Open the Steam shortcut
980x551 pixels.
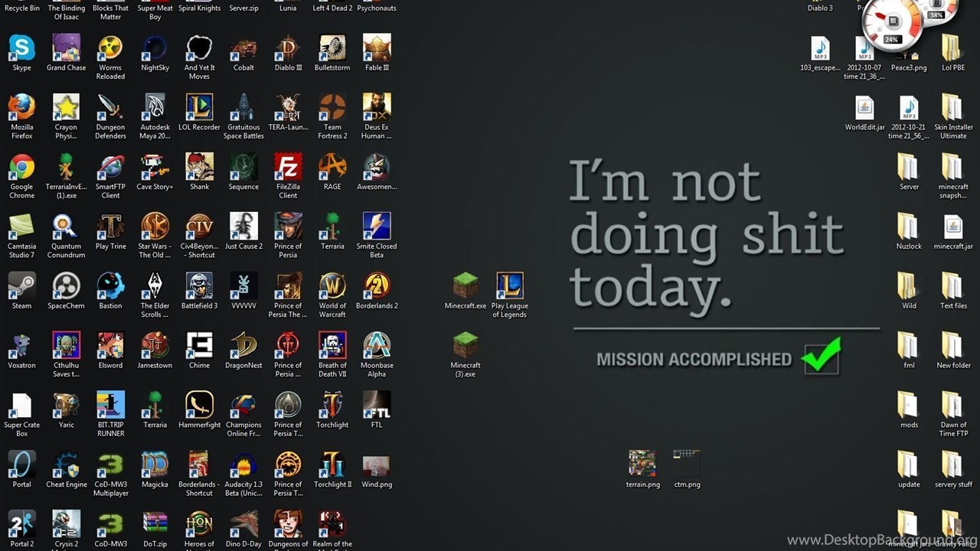[21, 286]
